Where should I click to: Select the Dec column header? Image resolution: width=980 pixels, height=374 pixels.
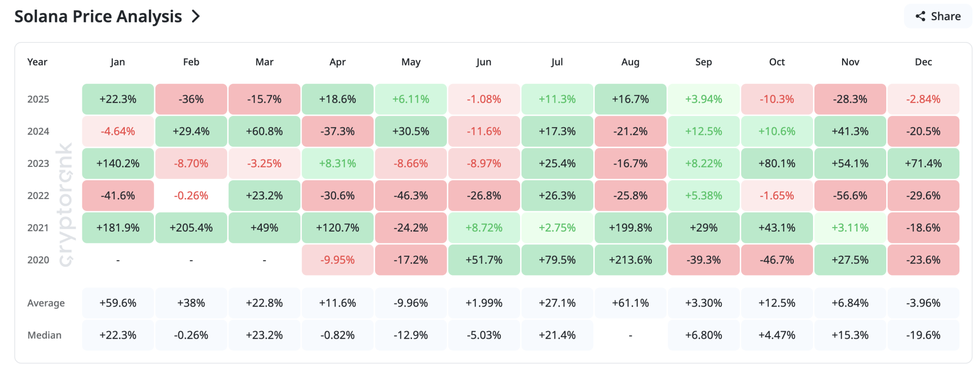pos(923,62)
